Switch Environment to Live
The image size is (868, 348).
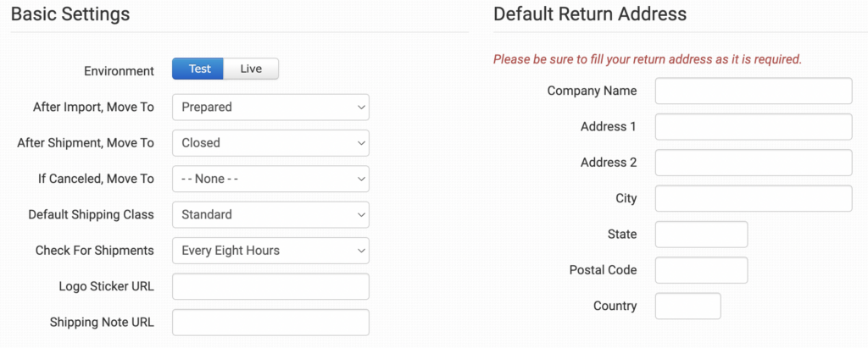(251, 69)
